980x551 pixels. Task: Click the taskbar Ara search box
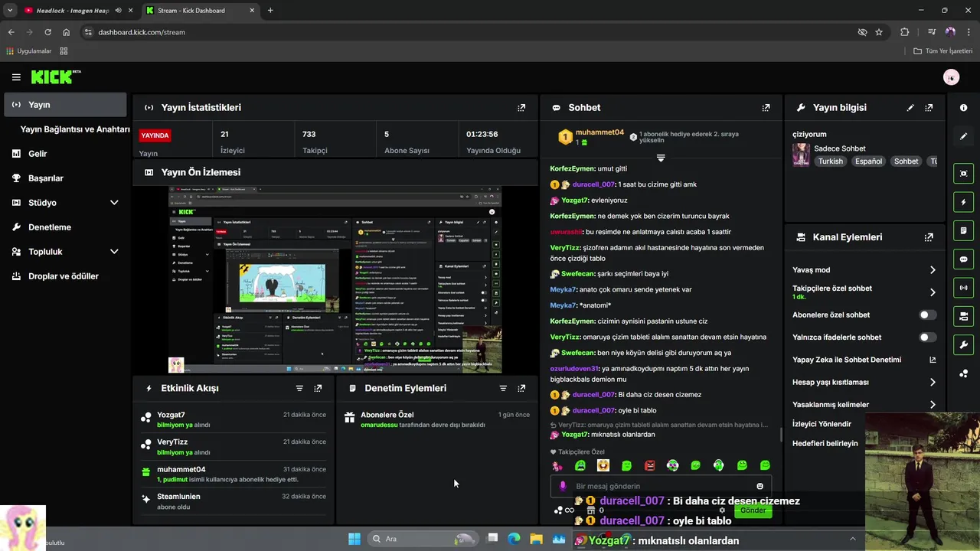click(x=423, y=539)
